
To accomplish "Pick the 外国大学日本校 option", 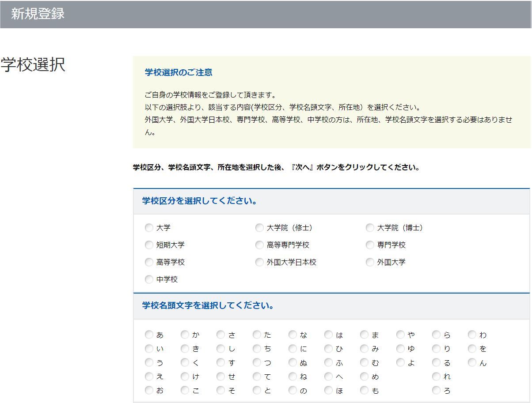I will pyautogui.click(x=259, y=262).
